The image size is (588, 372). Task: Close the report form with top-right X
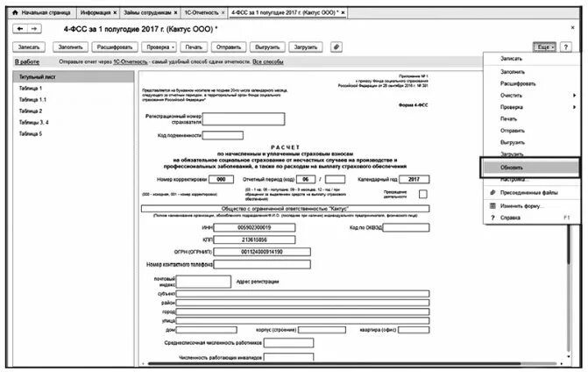572,27
